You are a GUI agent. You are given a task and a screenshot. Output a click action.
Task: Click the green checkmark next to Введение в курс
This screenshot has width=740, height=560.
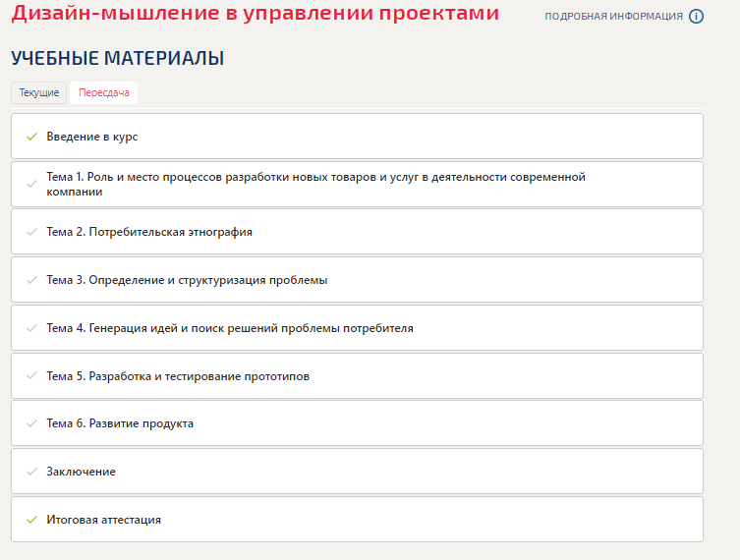point(31,137)
